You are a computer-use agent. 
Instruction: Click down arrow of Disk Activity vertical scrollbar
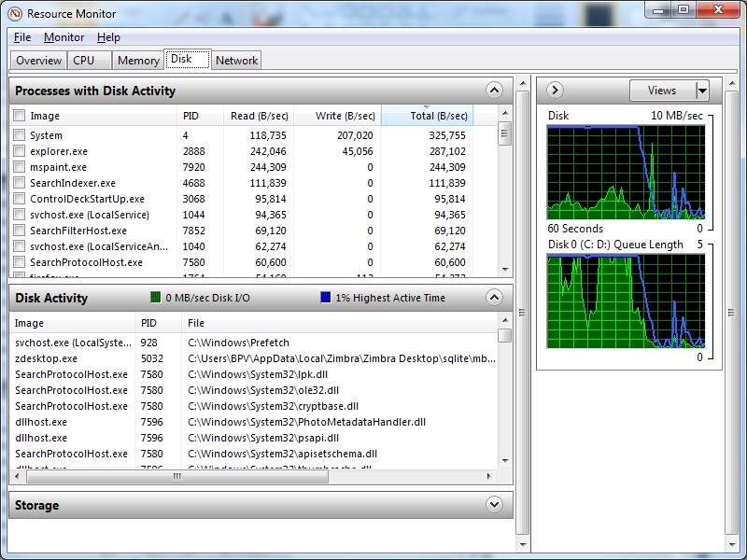click(x=505, y=461)
